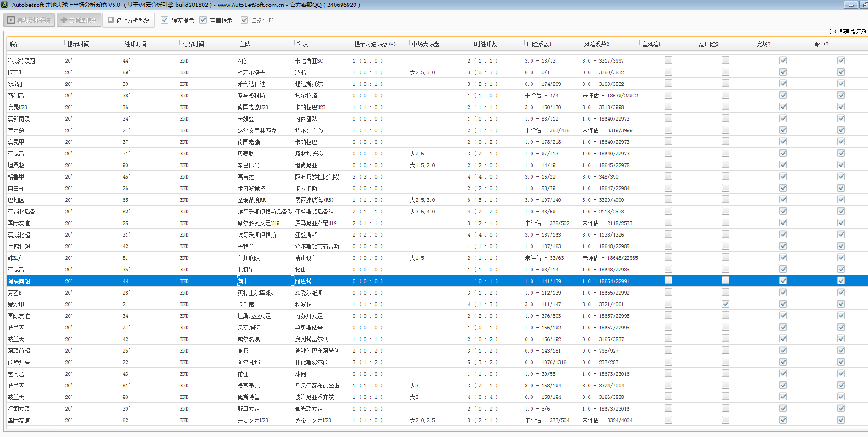Sort by the 联赛 column header
The width and height of the screenshot is (868, 437).
tap(15, 45)
